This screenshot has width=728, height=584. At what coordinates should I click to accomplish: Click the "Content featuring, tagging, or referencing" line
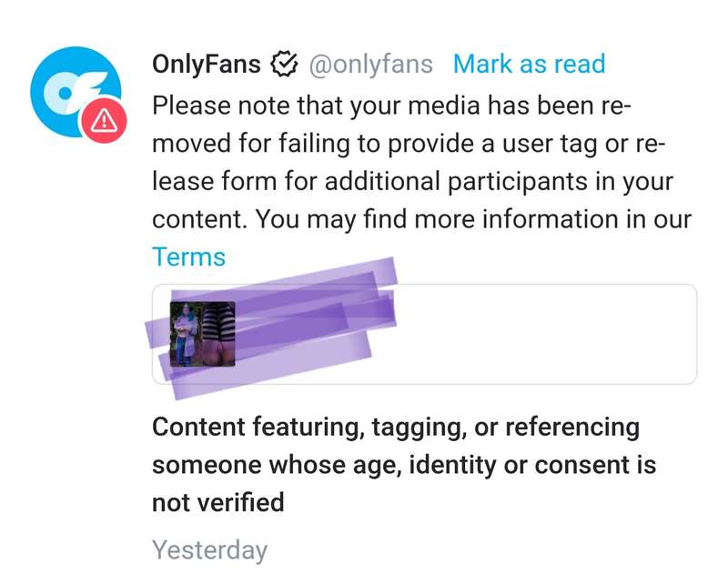pos(396,427)
